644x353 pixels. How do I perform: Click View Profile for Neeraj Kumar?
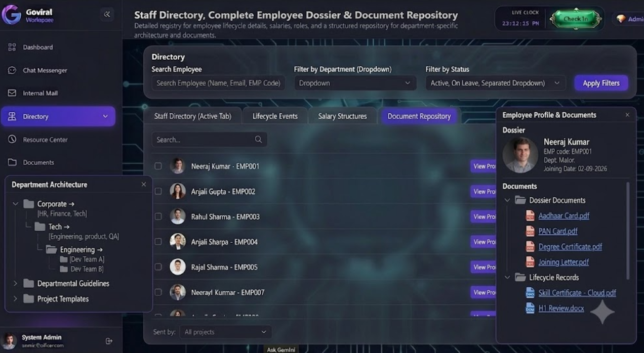484,166
